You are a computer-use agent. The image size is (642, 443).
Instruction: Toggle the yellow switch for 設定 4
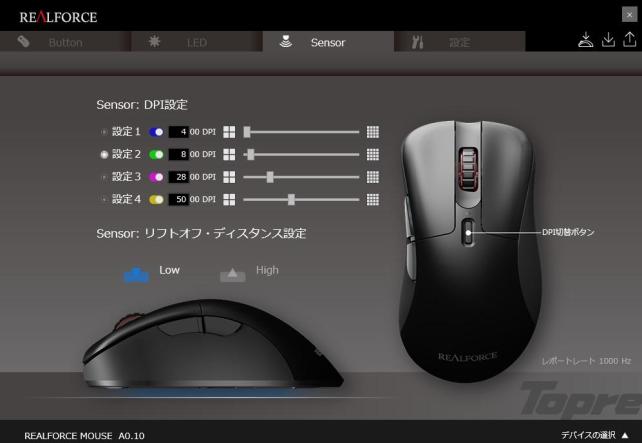click(156, 199)
